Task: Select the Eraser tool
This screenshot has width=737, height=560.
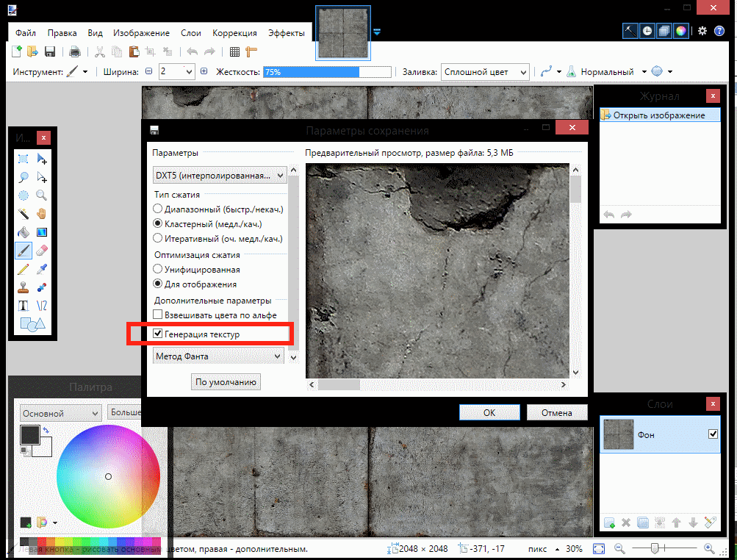Action: (42, 251)
